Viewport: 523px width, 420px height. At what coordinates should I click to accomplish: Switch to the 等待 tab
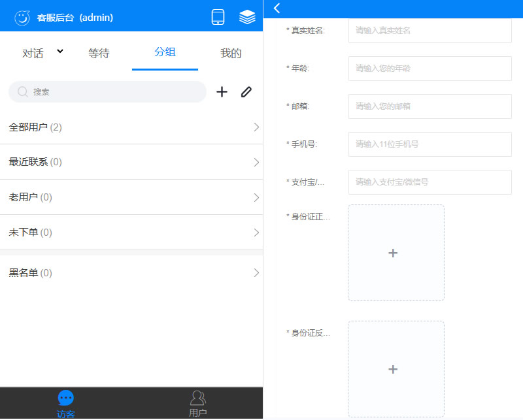pyautogui.click(x=99, y=54)
